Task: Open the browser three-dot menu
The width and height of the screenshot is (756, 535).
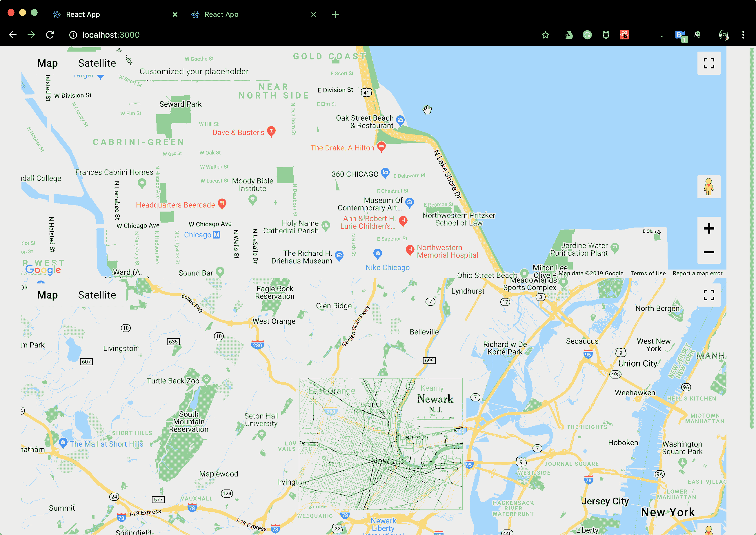Action: (x=743, y=35)
